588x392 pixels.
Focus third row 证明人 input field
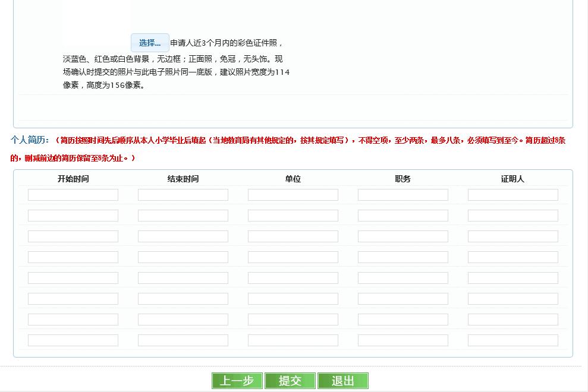click(513, 236)
